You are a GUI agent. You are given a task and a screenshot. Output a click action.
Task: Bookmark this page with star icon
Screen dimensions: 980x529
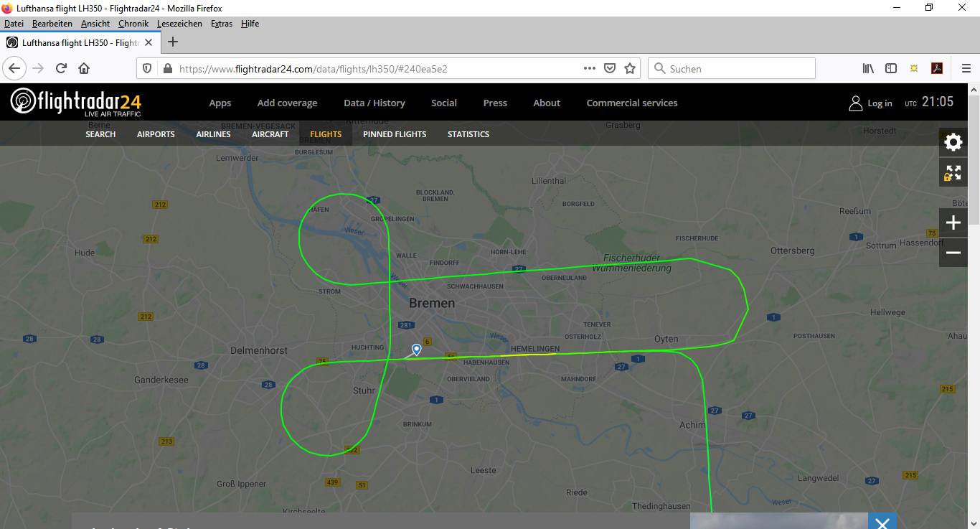(630, 68)
